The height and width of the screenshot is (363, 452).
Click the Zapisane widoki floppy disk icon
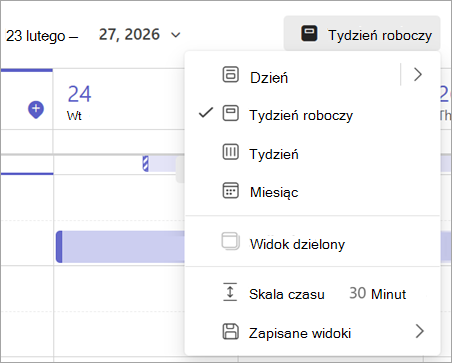(x=230, y=331)
